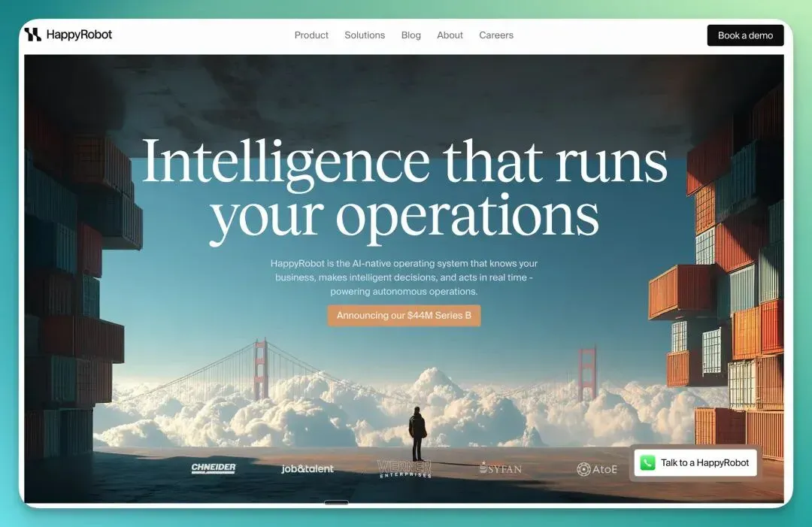The width and height of the screenshot is (812, 527).
Task: Click the AtoE circular logo
Action: [x=596, y=469]
